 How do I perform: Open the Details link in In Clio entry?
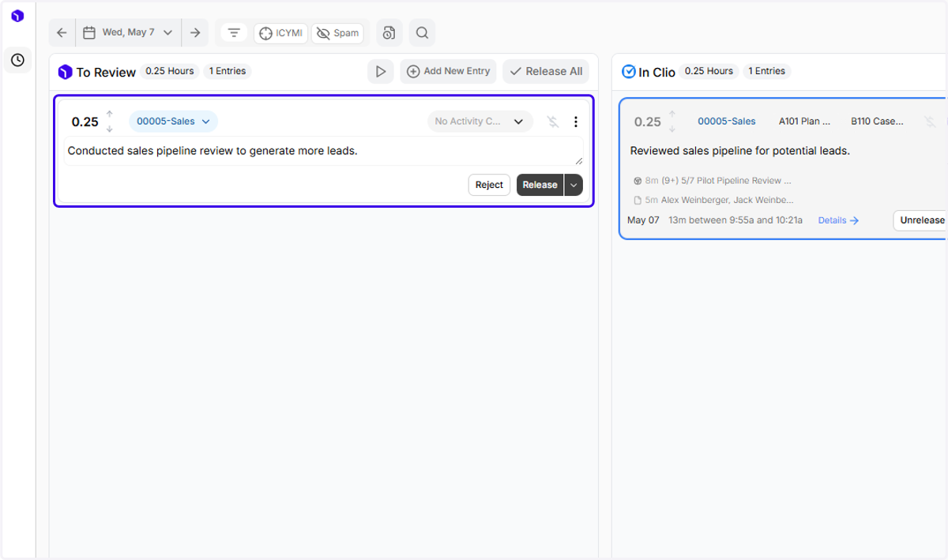(x=838, y=220)
